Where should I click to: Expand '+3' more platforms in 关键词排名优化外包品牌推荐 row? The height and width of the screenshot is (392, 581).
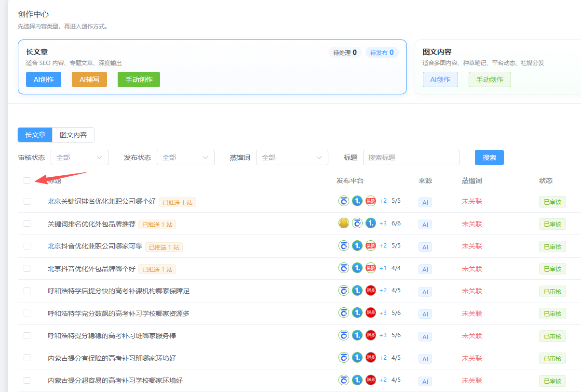[383, 223]
